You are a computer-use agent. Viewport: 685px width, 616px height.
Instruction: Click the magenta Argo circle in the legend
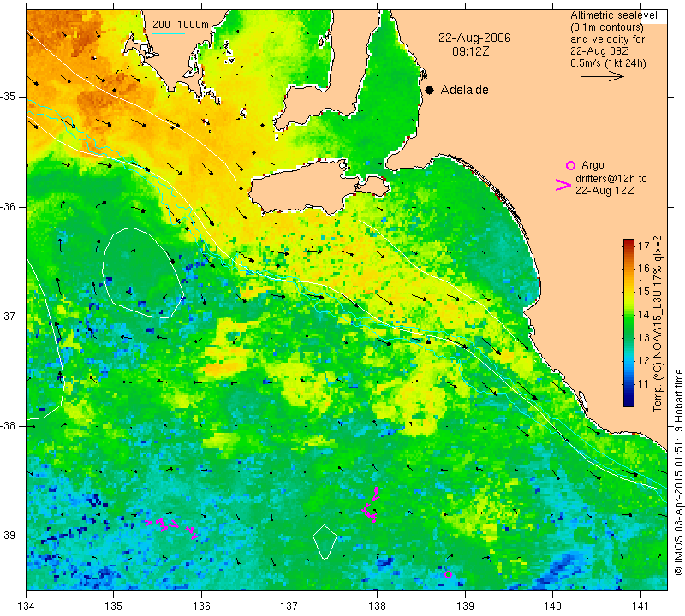click(570, 165)
